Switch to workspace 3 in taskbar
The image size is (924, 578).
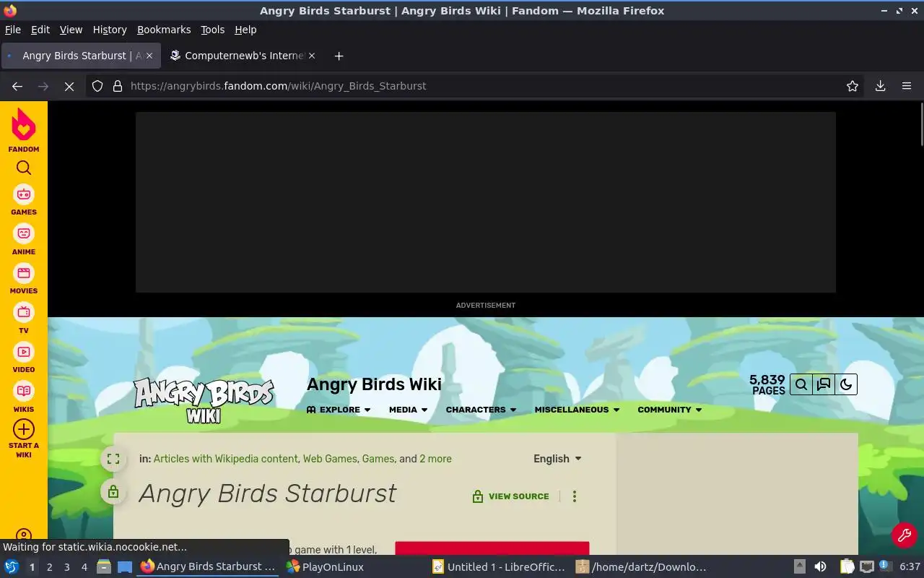click(67, 567)
